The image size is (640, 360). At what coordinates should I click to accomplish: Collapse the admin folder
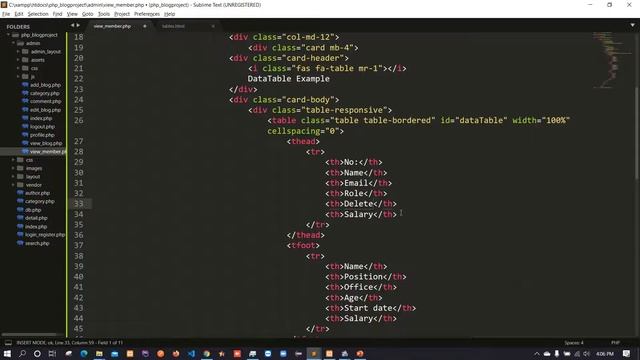13,43
